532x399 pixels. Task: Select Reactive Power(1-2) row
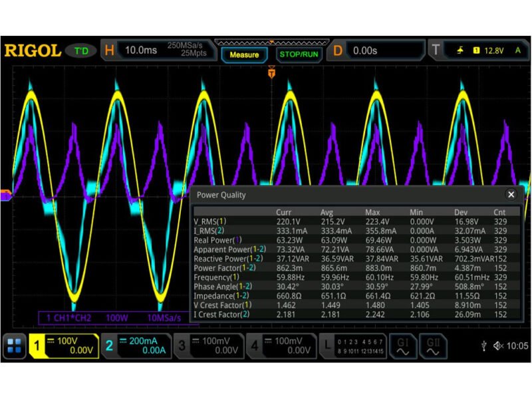click(356, 259)
